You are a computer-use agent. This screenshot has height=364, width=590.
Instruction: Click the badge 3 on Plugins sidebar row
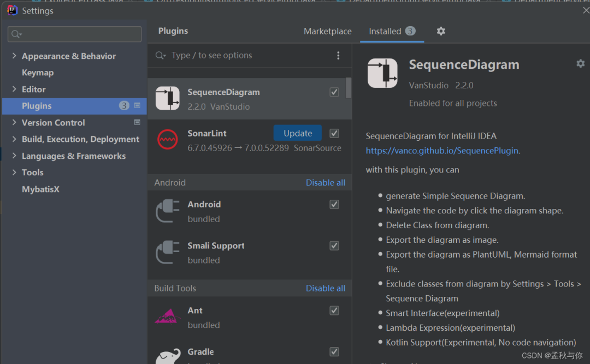(124, 106)
